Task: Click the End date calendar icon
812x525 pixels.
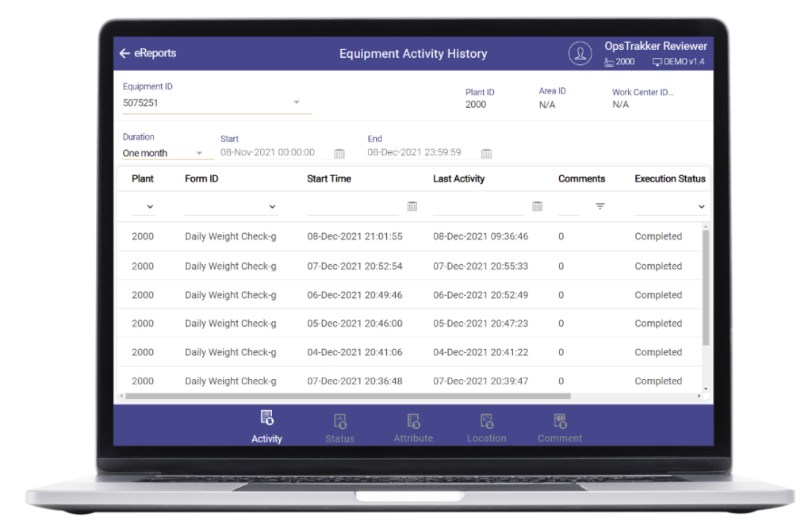Action: click(486, 153)
